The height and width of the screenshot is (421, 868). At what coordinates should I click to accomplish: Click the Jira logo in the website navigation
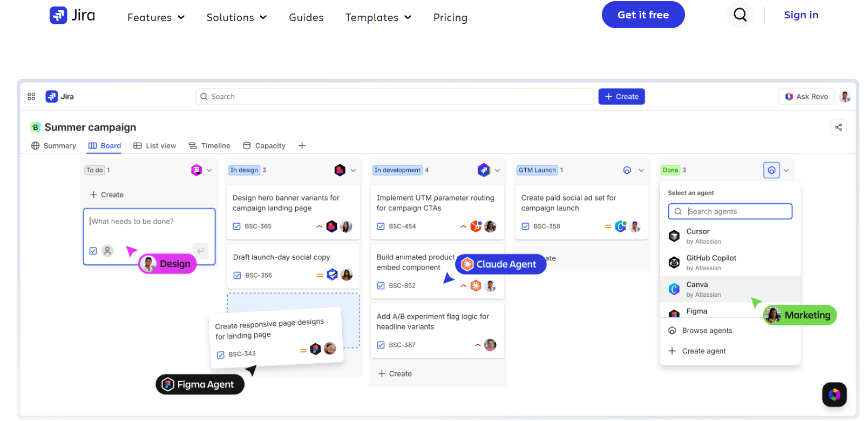(x=72, y=15)
